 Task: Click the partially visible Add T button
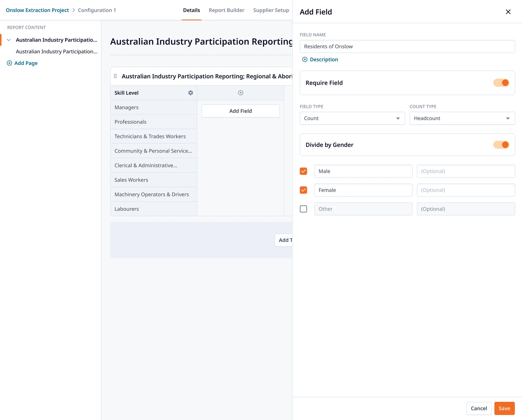point(284,240)
